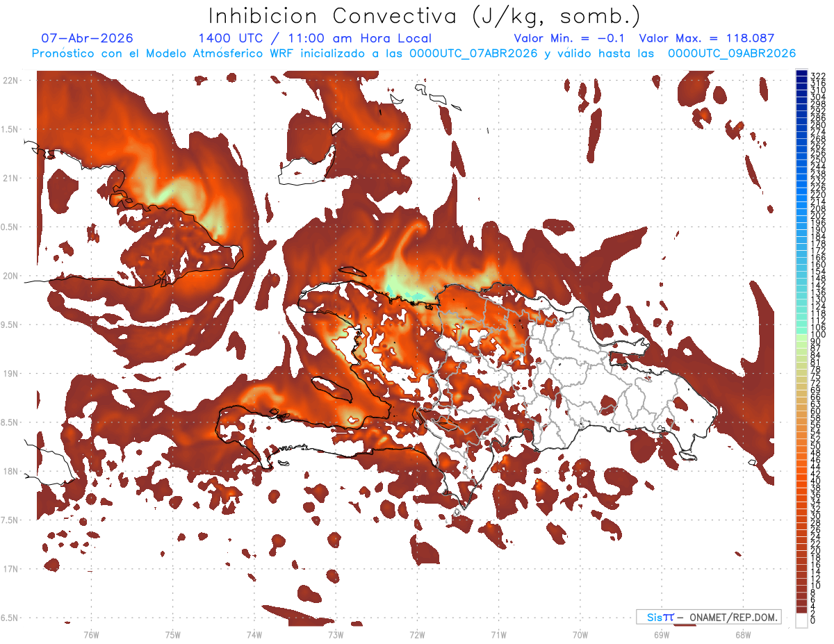Click the 76W longitude axis label

pyautogui.click(x=91, y=634)
